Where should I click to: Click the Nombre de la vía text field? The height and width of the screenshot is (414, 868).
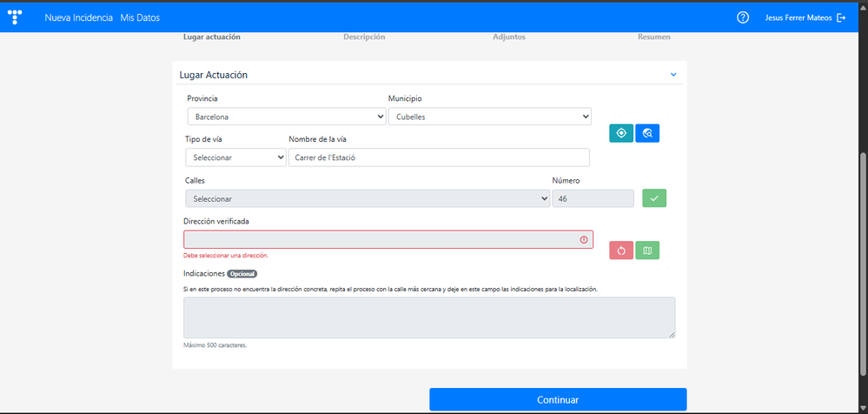pos(439,157)
